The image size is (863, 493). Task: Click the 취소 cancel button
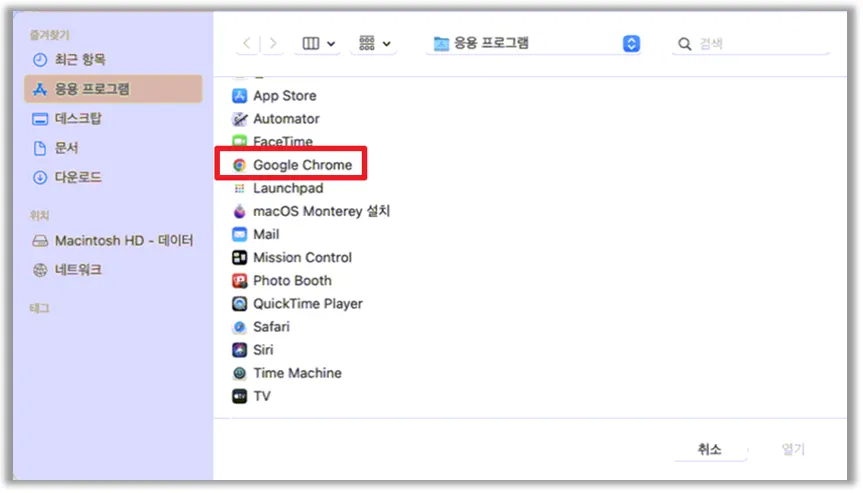709,449
